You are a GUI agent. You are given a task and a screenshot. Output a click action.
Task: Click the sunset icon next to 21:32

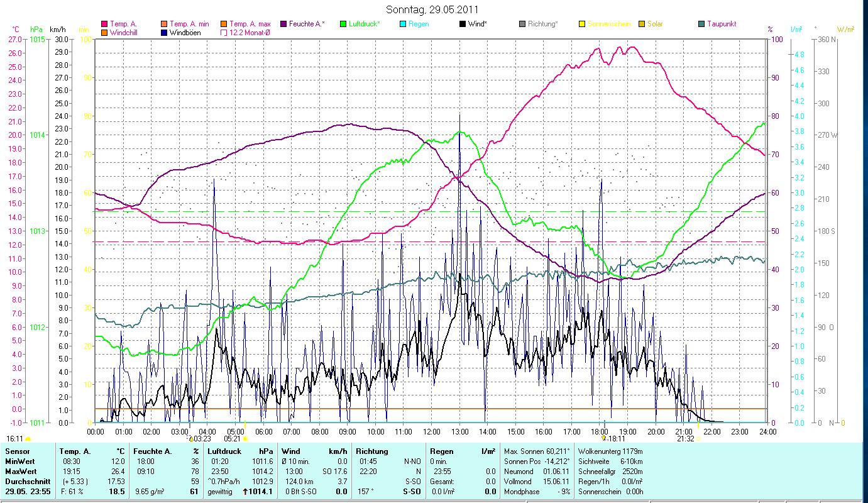click(698, 438)
